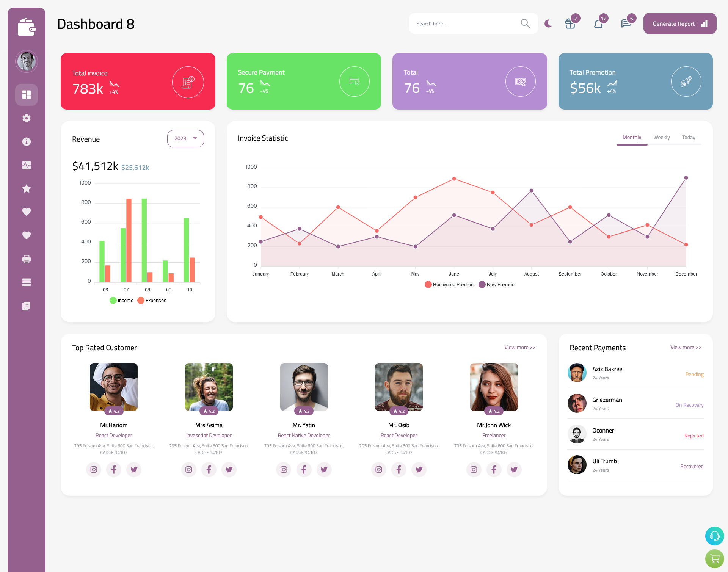Select the star/favorites icon in sidebar

pyautogui.click(x=27, y=188)
